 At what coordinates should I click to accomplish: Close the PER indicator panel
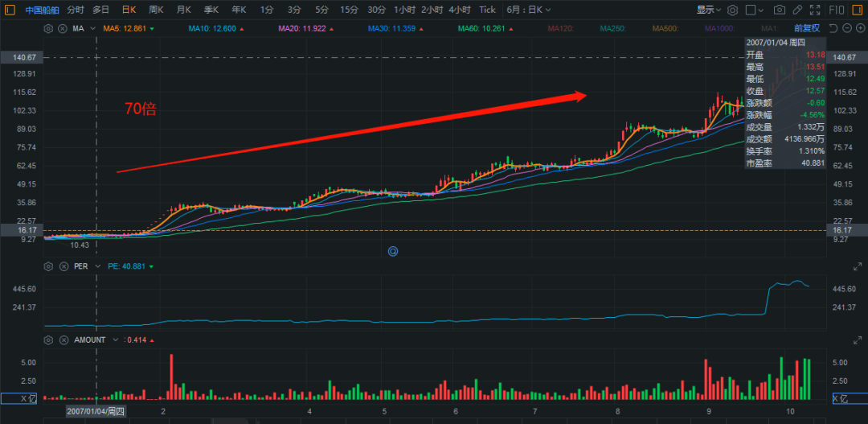click(x=63, y=266)
